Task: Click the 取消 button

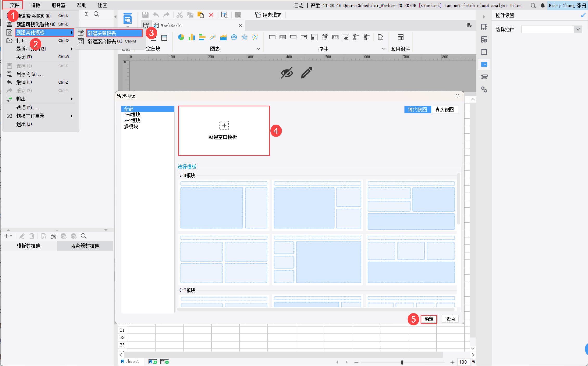Action: (450, 319)
